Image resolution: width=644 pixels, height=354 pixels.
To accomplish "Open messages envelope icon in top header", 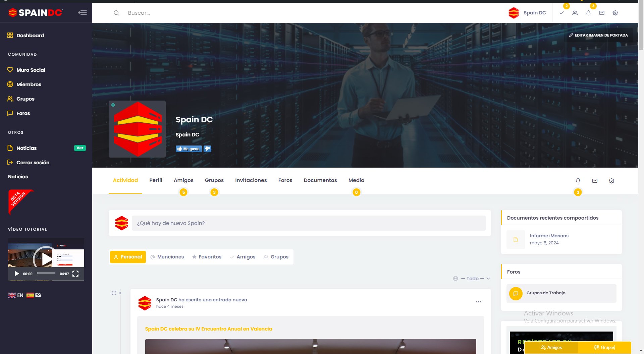I will pos(602,13).
